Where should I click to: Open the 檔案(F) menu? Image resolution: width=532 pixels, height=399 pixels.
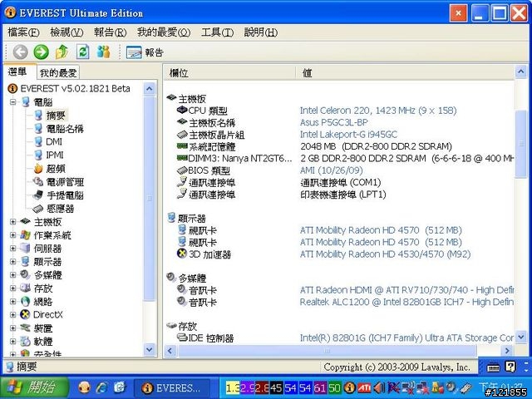click(x=23, y=32)
